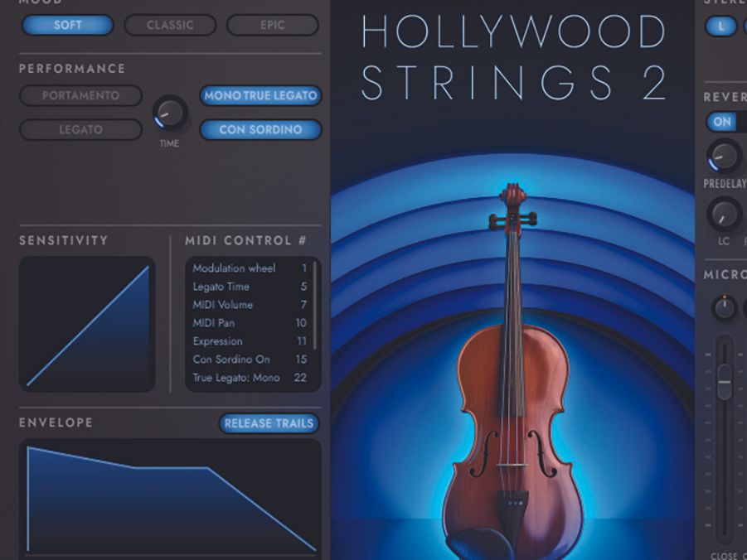The image size is (747, 560).
Task: Enable the PORTAMENTO performance option
Action: 80,95
